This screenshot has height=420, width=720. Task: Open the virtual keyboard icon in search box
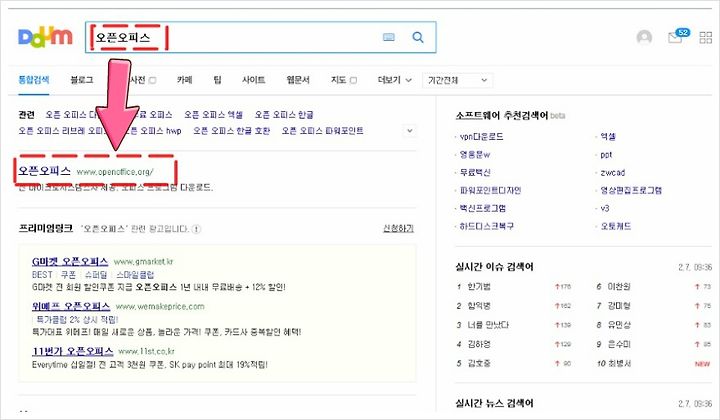coord(388,37)
